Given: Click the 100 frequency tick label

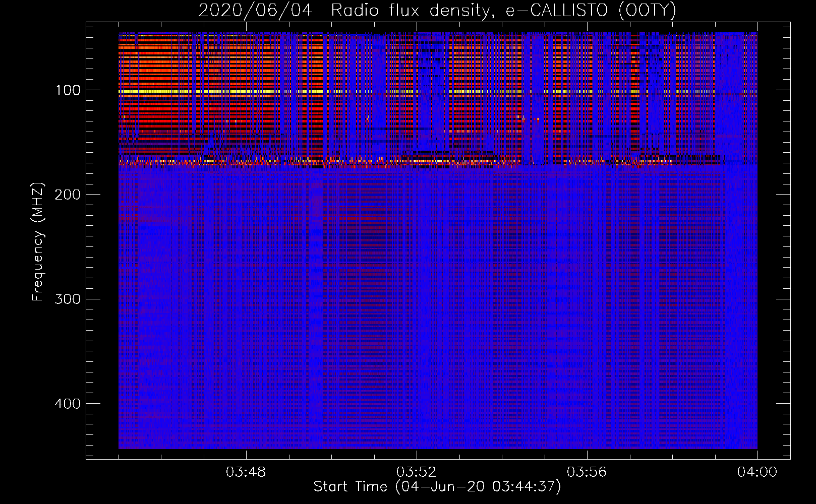Looking at the screenshot, I should (x=68, y=90).
